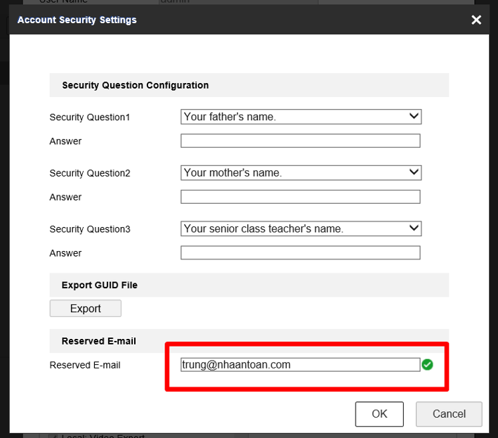Open the Security Question1 dropdown

(301, 117)
